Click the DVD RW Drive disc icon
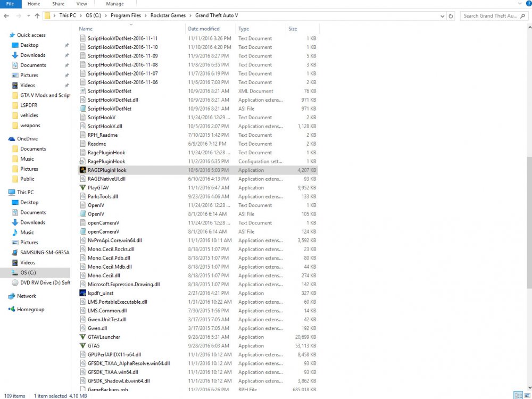The height and width of the screenshot is (399, 532). tap(15, 282)
